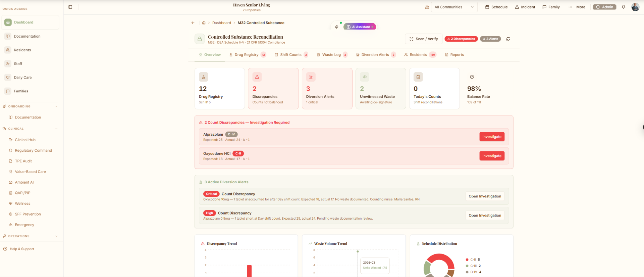Image resolution: width=644 pixels, height=277 pixels.
Task: Open Investigation for High Alprazolam alert
Action: click(x=485, y=216)
